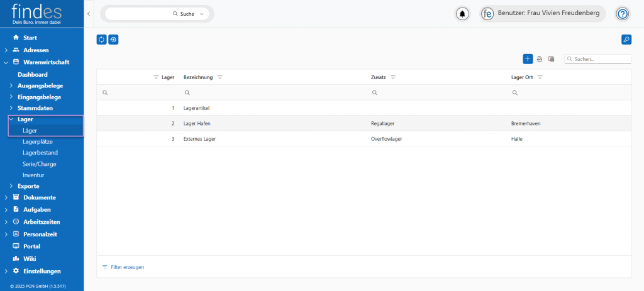
Task: Click the reset/restore icon beside refresh
Action: (x=113, y=40)
